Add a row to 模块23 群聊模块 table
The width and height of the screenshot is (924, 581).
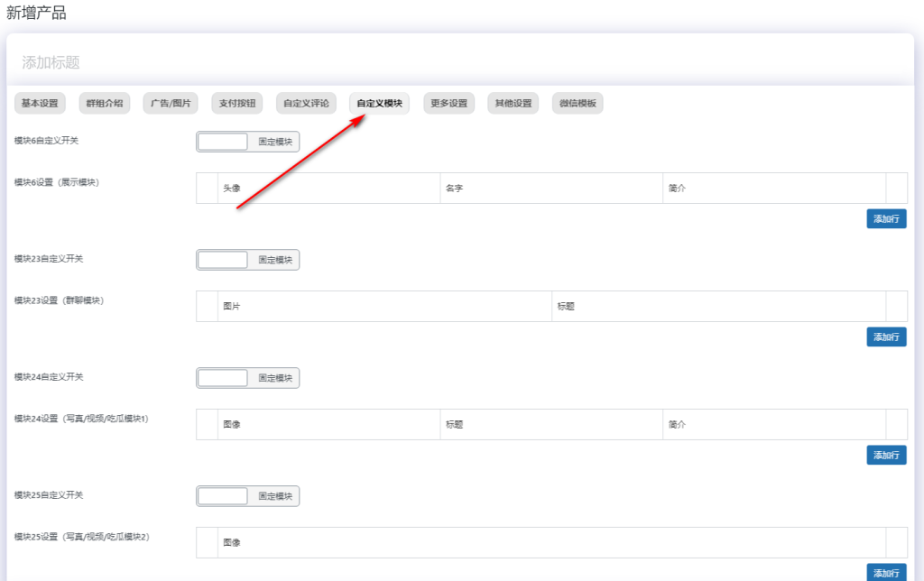886,337
